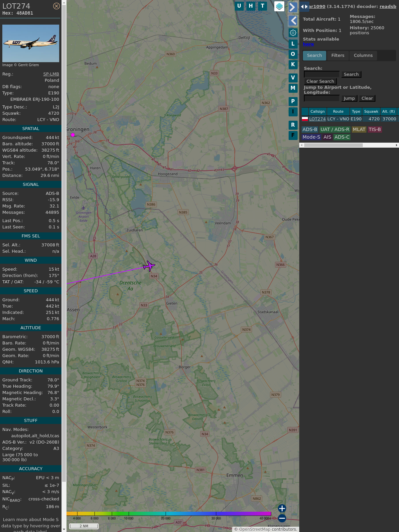Click the sidebar width toggle arrows icon

pos(304,7)
